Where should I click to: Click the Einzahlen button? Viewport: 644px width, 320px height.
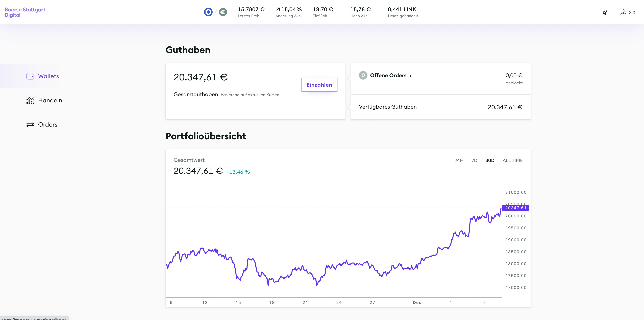pyautogui.click(x=319, y=85)
